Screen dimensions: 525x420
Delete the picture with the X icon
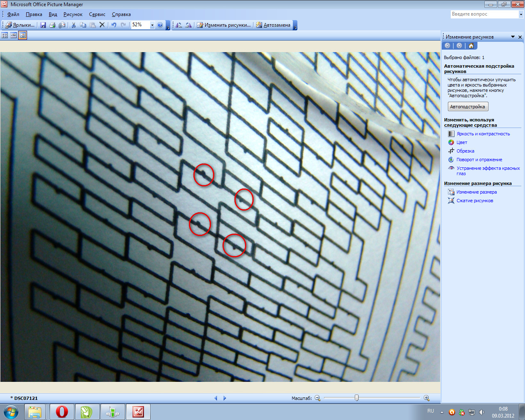coord(102,25)
